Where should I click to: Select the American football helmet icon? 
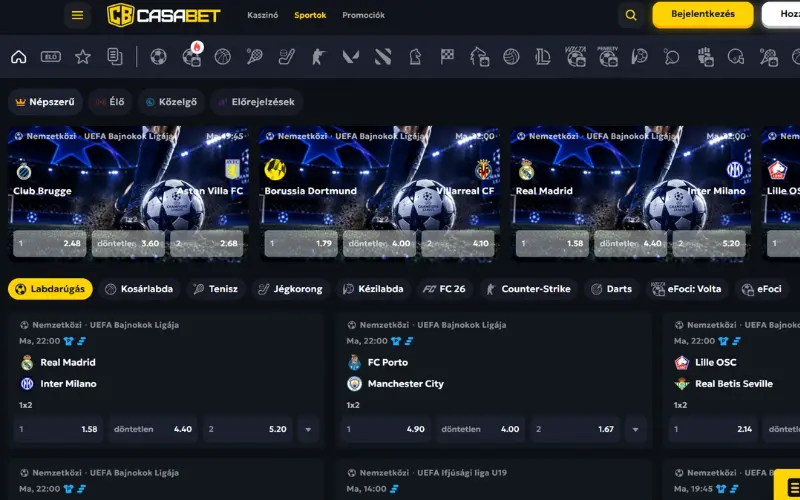tap(736, 57)
